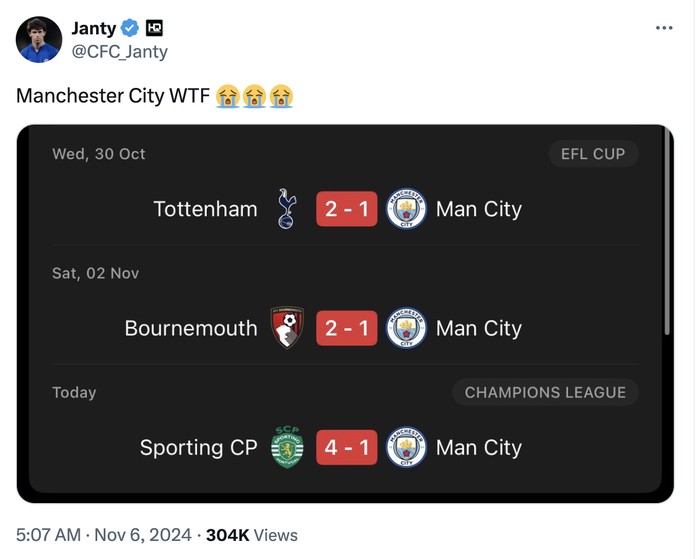Click the Bournemouth club crest
This screenshot has height=559, width=700.
(287, 328)
